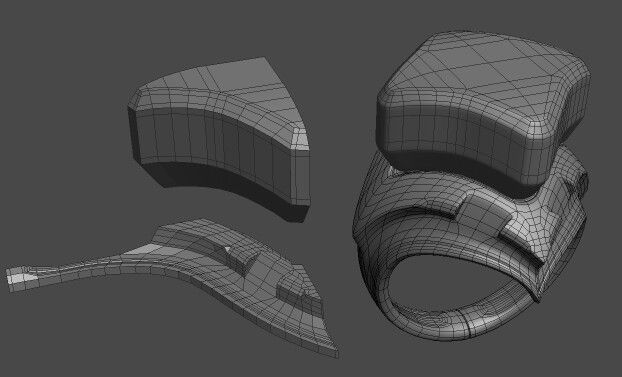Select the light triangular face on blade piece

click(x=142, y=249)
